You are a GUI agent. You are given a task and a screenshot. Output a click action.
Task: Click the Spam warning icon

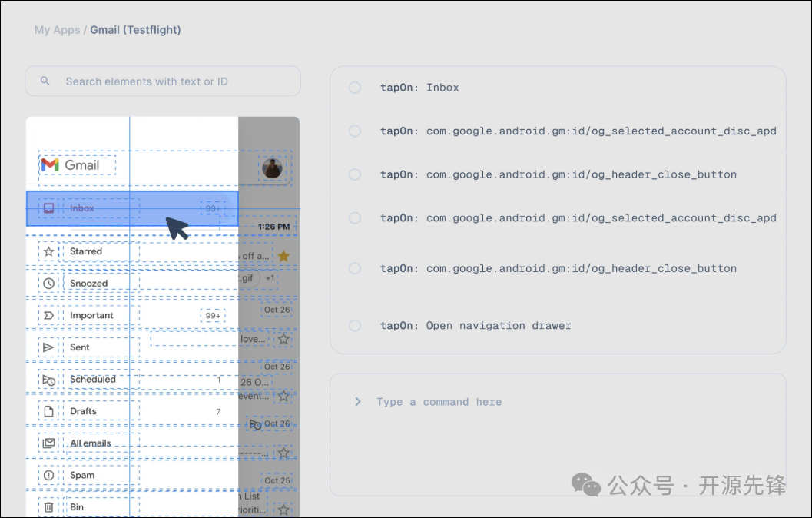pos(48,476)
